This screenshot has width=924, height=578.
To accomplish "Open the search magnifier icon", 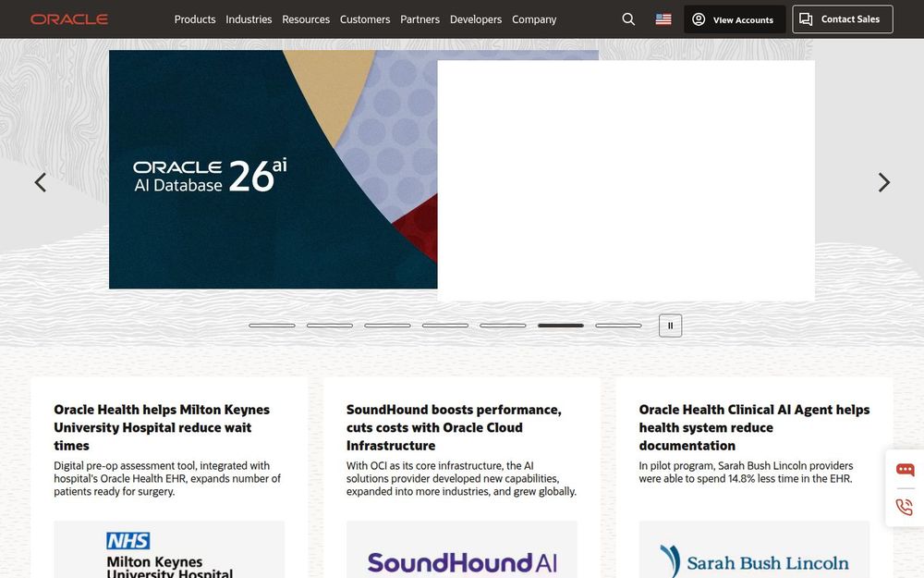I will pos(628,19).
